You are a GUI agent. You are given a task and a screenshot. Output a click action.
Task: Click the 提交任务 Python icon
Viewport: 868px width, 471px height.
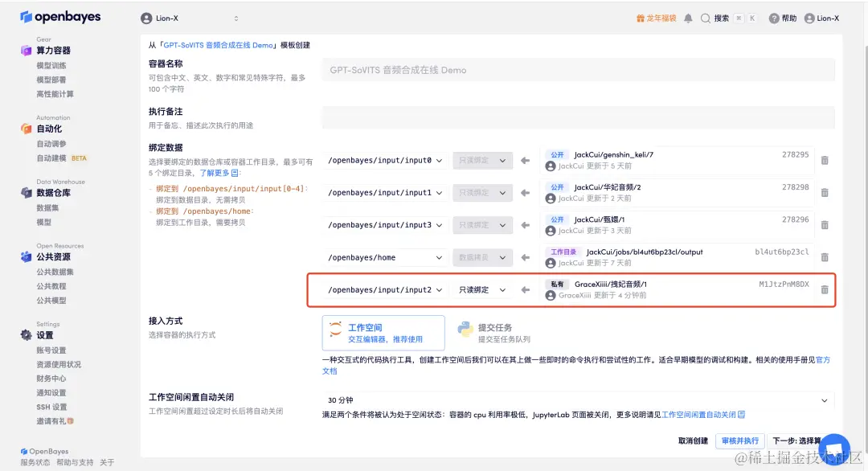[465, 330]
